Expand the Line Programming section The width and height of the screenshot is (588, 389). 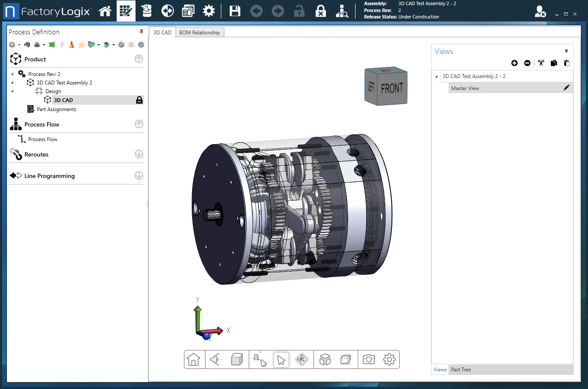pos(139,175)
